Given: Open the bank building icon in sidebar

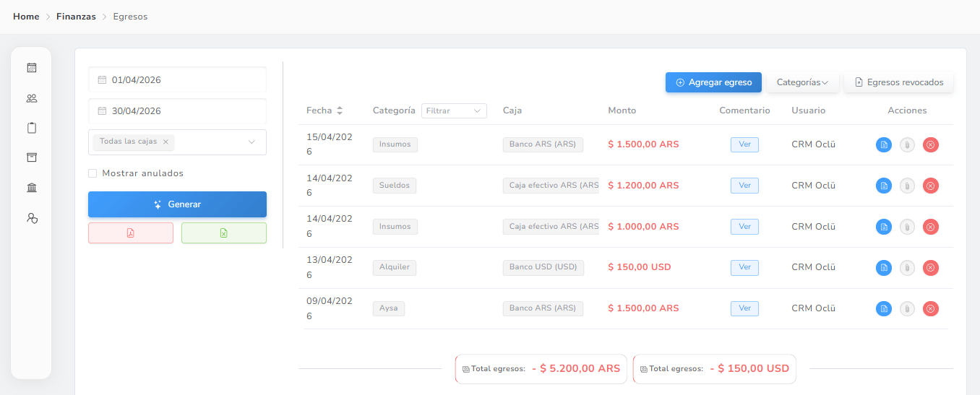Looking at the screenshot, I should pyautogui.click(x=31, y=188).
